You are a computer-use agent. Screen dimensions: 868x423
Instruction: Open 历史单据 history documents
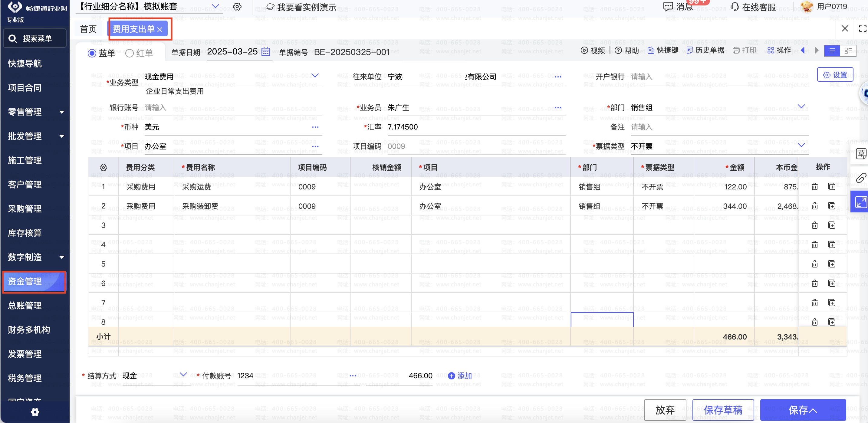click(705, 51)
